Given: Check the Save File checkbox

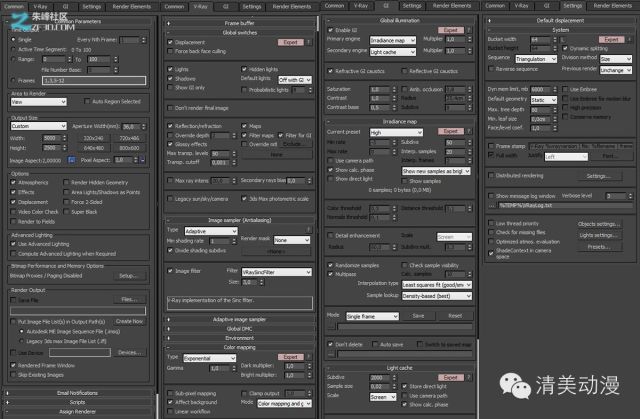Looking at the screenshot, I should (x=13, y=300).
